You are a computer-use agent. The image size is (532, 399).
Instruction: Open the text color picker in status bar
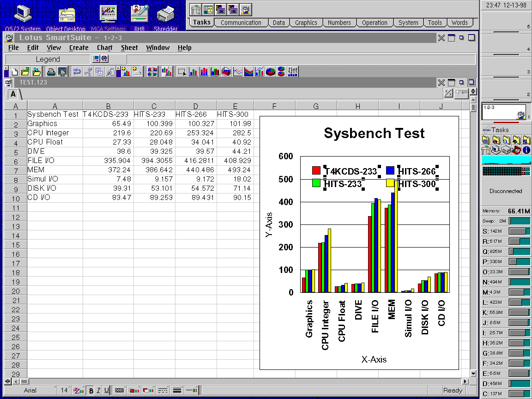pyautogui.click(x=78, y=391)
